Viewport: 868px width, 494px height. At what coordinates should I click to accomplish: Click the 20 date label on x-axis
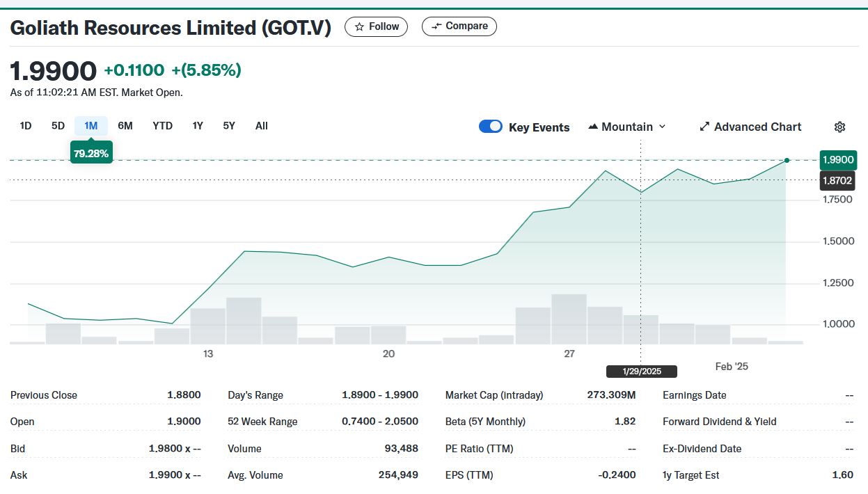click(x=388, y=354)
